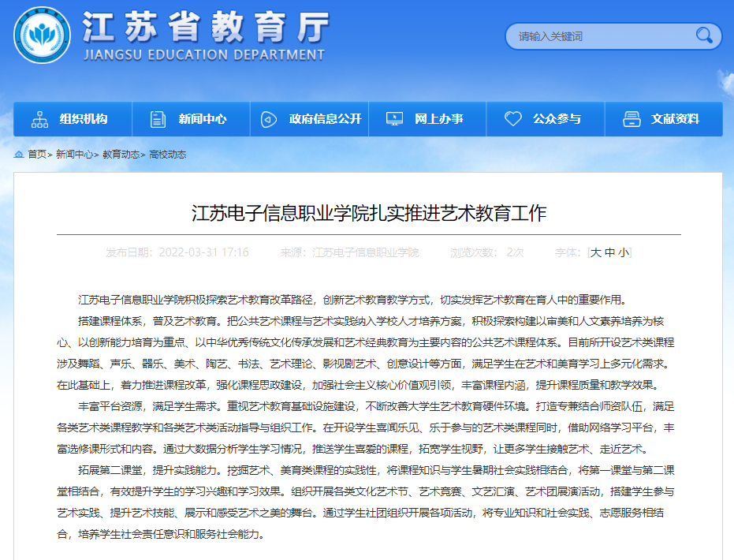Click the paragraph starting 丰富平台资源
734x560 pixels.
tap(366, 427)
